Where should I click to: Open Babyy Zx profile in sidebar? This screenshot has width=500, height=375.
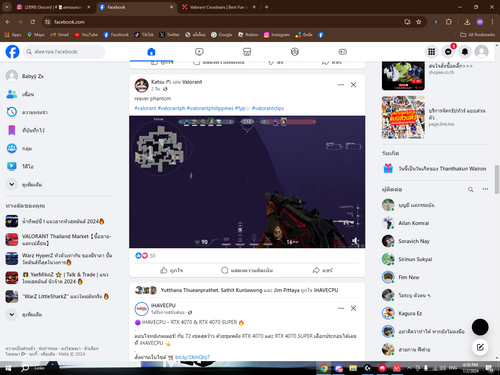59,76
